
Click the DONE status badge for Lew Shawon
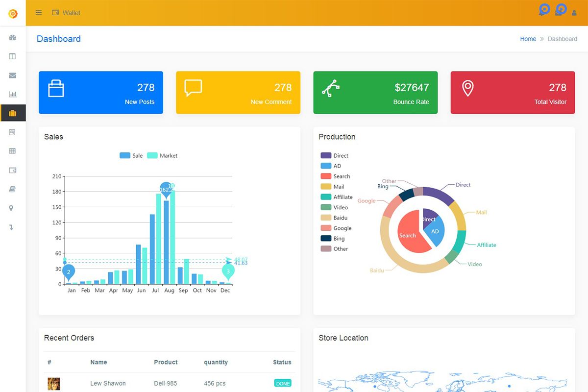point(283,383)
